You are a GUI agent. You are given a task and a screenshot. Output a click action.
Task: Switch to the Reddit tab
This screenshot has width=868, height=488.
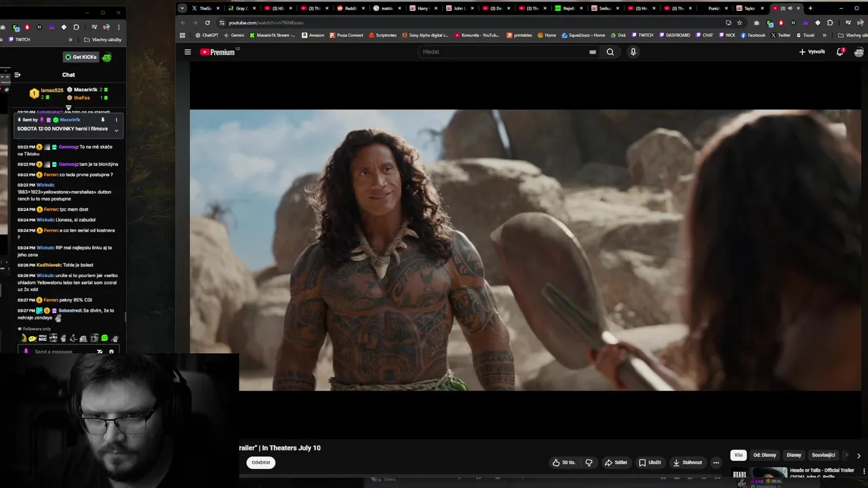(352, 8)
